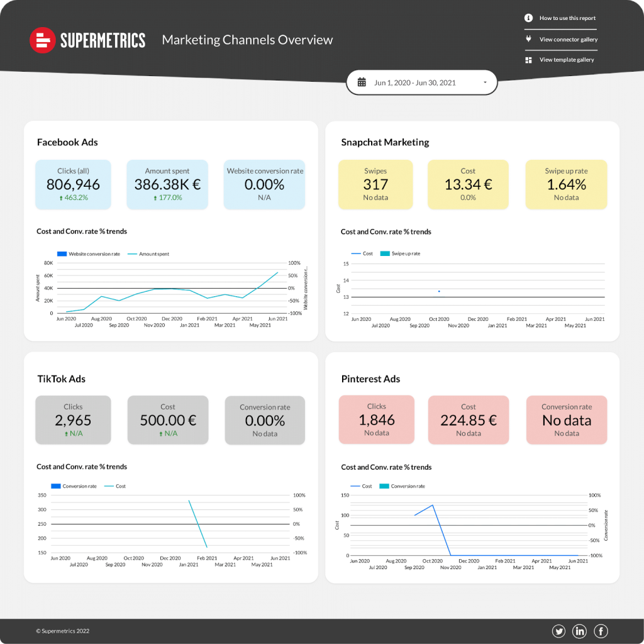Viewport: 644px width, 644px height.
Task: Click Website conversion rate blue legend swatch
Action: (x=62, y=254)
